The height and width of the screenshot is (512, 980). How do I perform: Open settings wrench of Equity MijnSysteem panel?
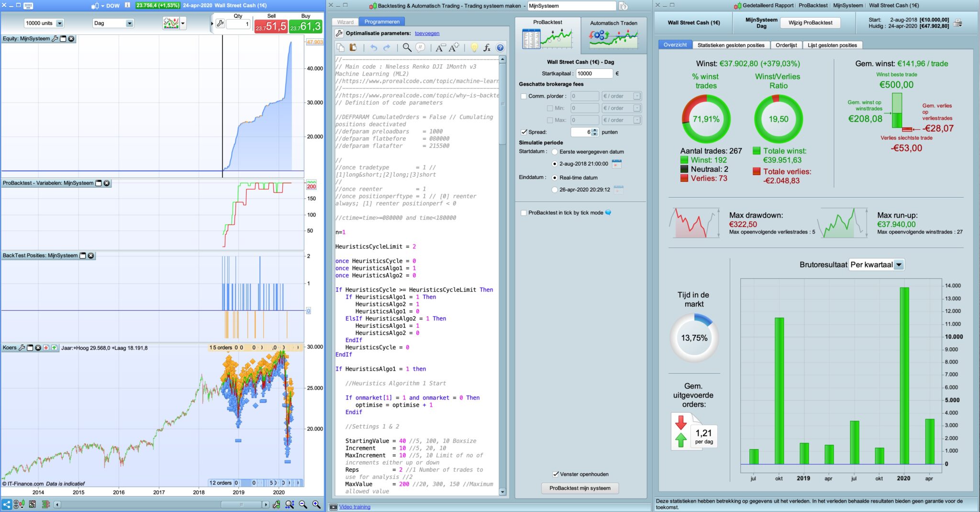click(55, 39)
